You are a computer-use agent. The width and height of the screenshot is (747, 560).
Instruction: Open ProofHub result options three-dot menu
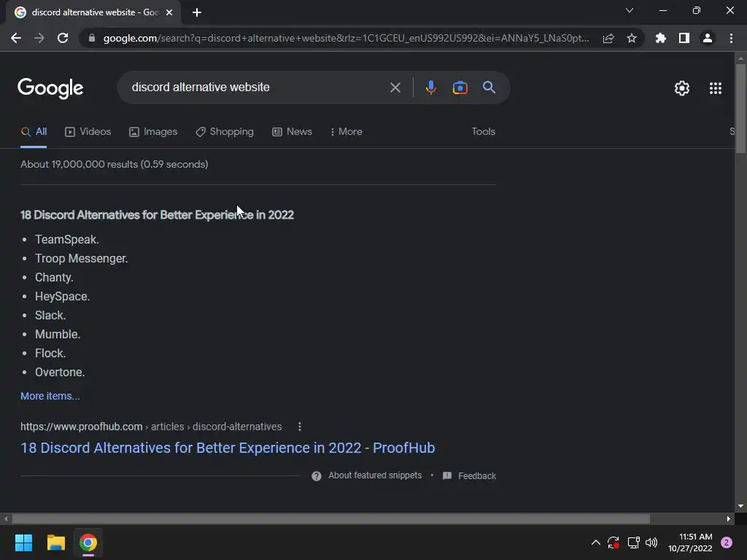(300, 427)
